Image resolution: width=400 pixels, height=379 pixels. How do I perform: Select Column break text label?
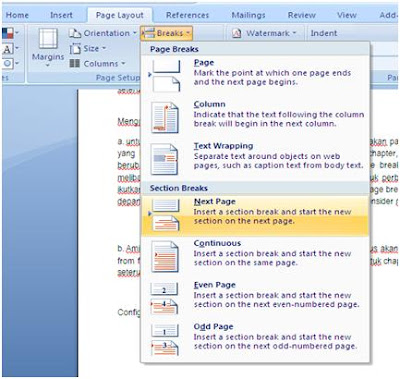point(209,104)
